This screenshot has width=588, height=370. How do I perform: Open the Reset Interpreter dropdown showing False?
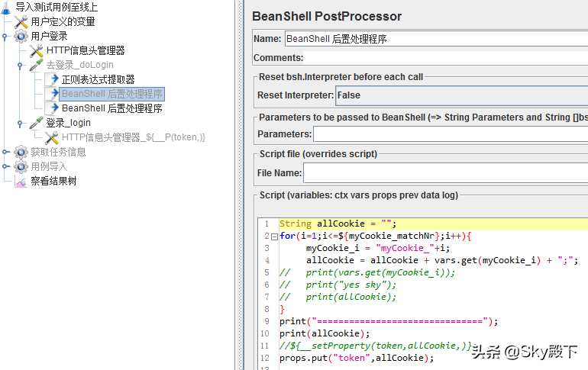tap(462, 95)
